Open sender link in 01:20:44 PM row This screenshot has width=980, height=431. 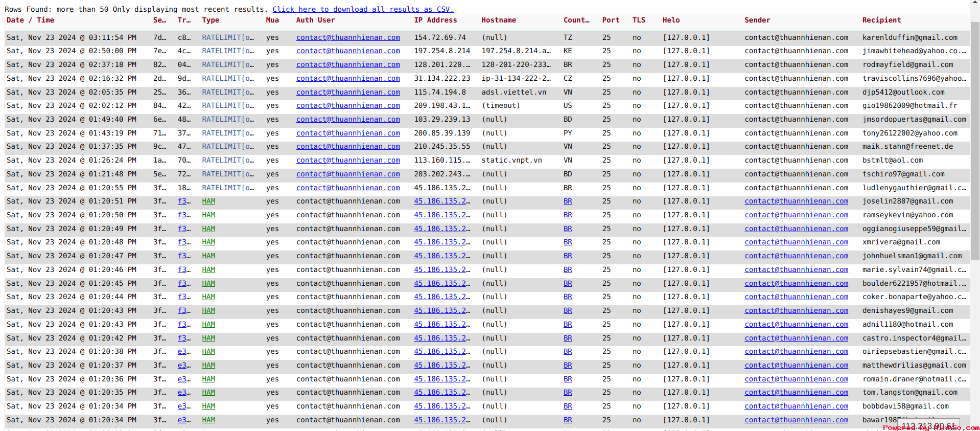tap(796, 297)
